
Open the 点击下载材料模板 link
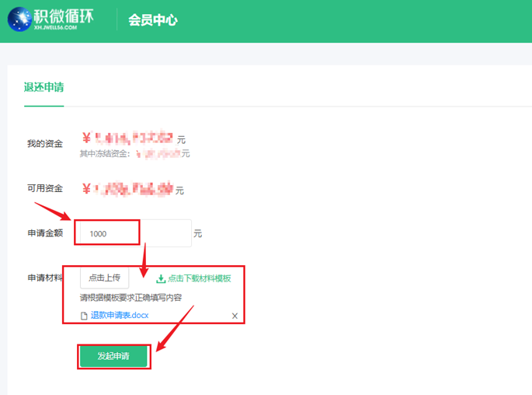199,278
